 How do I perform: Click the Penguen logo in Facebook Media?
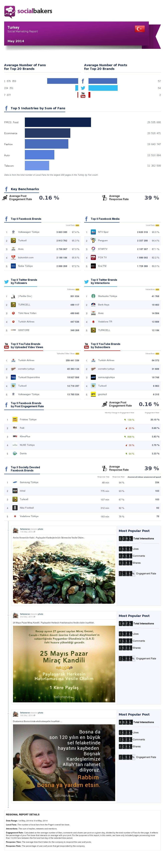93,241
